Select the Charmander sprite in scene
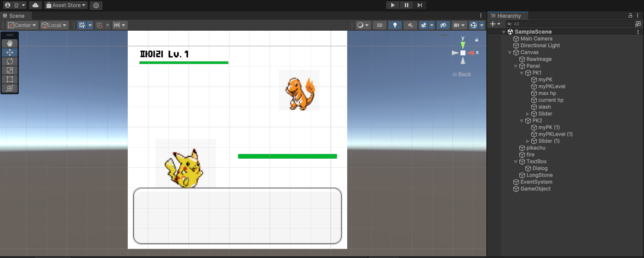The width and height of the screenshot is (644, 258). (x=299, y=90)
